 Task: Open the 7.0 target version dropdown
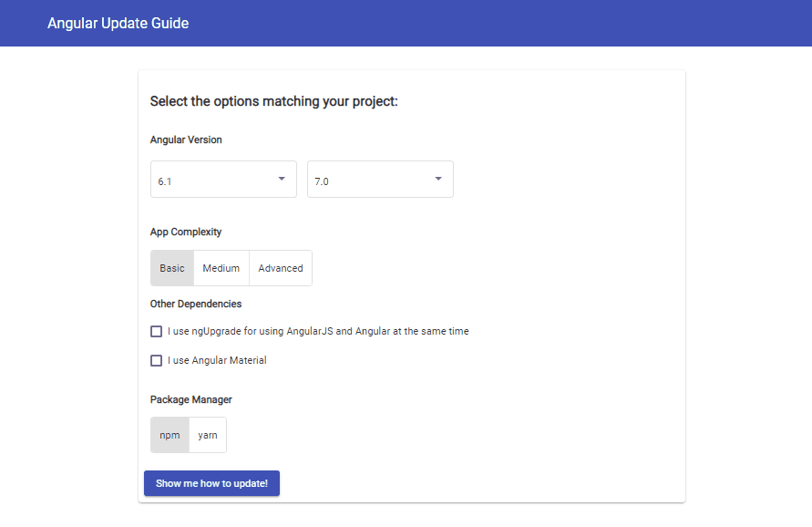380,180
